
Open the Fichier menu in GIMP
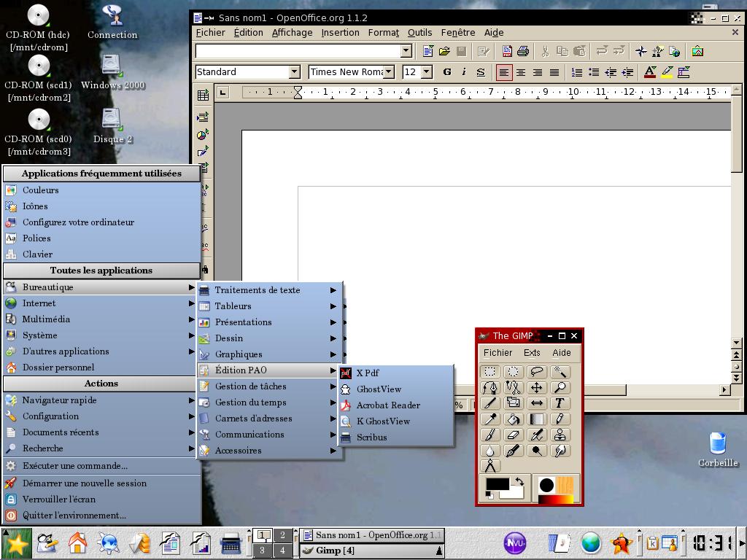498,353
